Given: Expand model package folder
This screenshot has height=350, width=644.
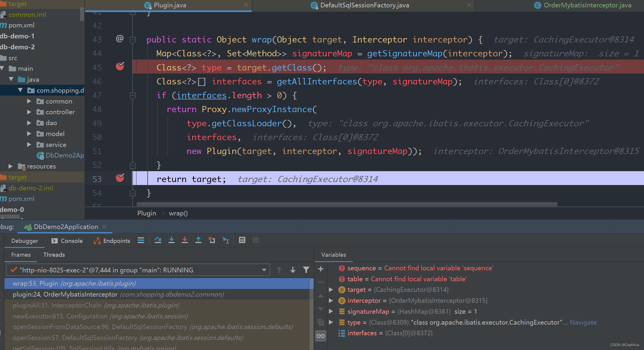Looking at the screenshot, I should pos(29,134).
